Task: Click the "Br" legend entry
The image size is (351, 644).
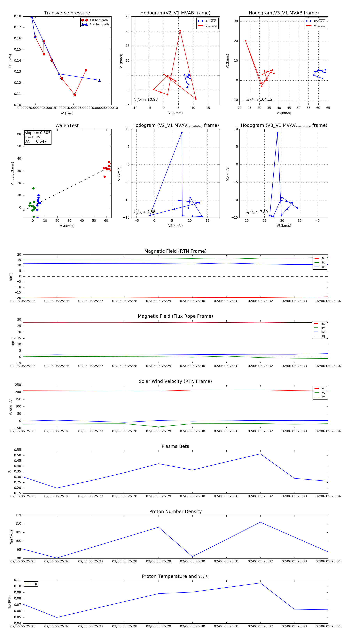Action: click(x=320, y=259)
